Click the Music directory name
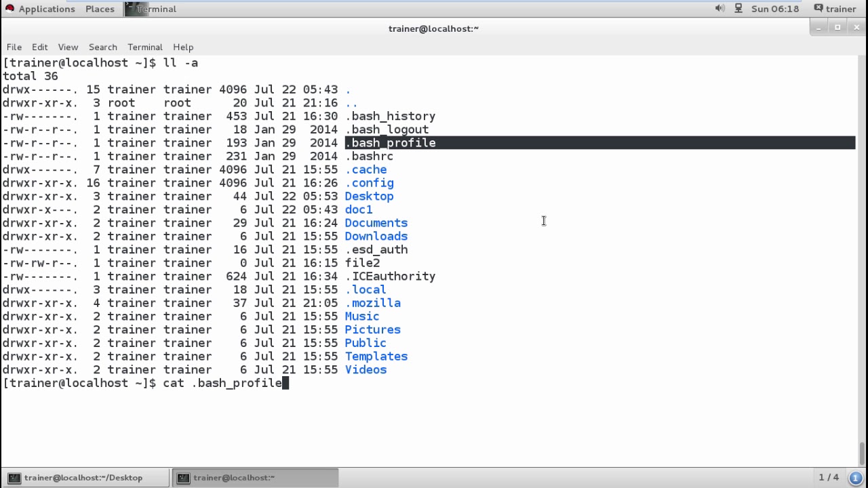 pos(362,316)
